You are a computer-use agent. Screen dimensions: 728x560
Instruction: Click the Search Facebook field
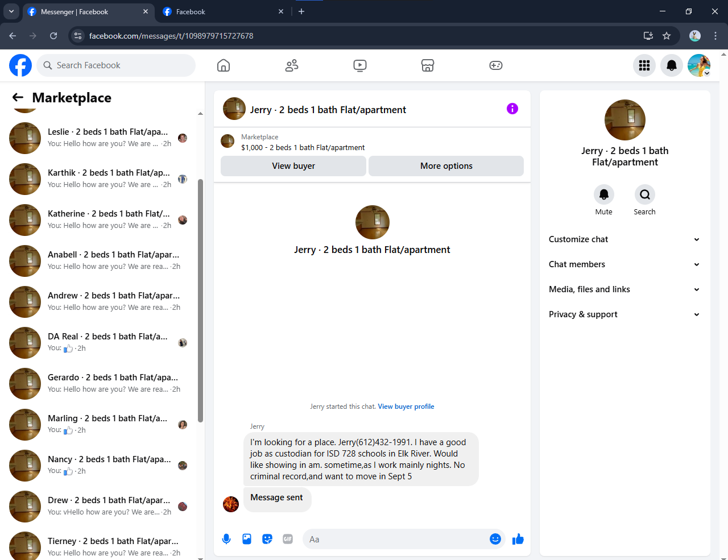116,65
